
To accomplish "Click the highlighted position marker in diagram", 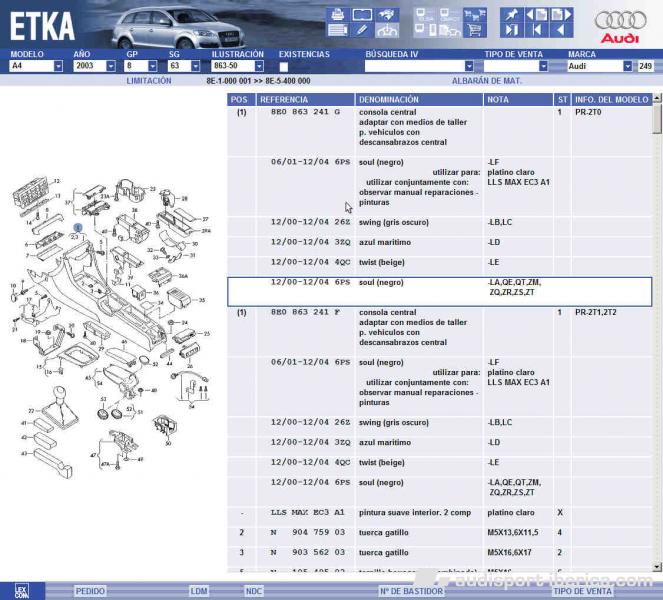I will click(78, 228).
